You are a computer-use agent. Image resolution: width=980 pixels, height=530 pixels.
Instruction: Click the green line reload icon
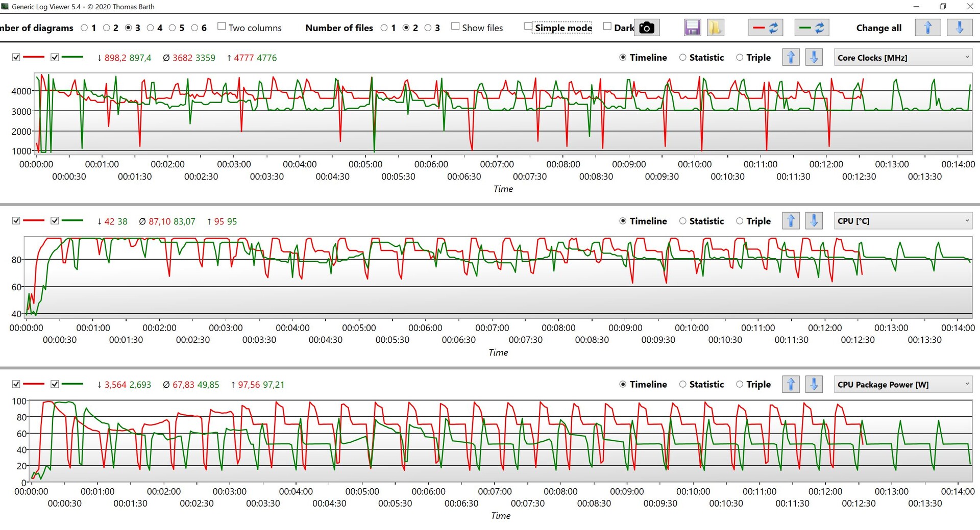click(812, 28)
